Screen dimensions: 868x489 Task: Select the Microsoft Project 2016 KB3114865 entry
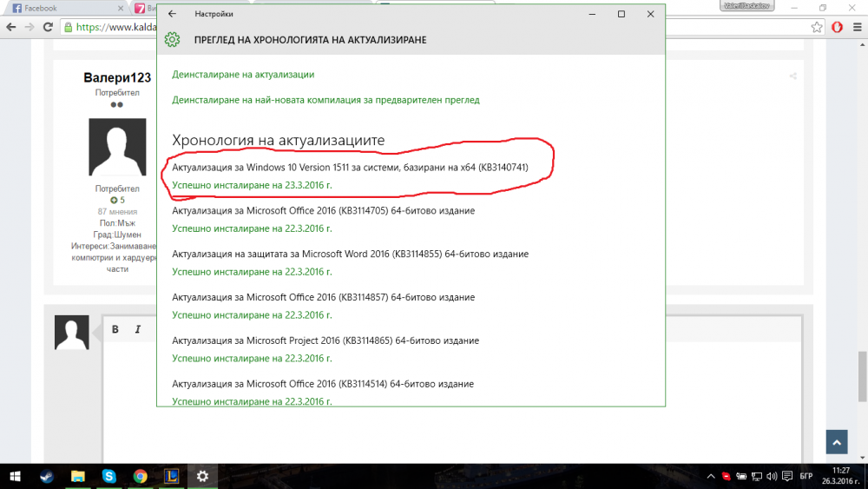[x=325, y=340]
